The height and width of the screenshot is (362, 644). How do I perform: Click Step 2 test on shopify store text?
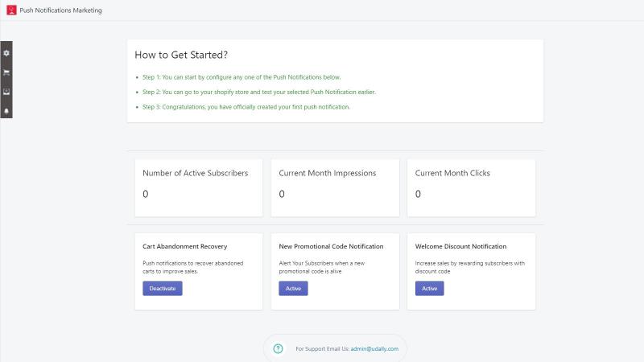[x=259, y=92]
